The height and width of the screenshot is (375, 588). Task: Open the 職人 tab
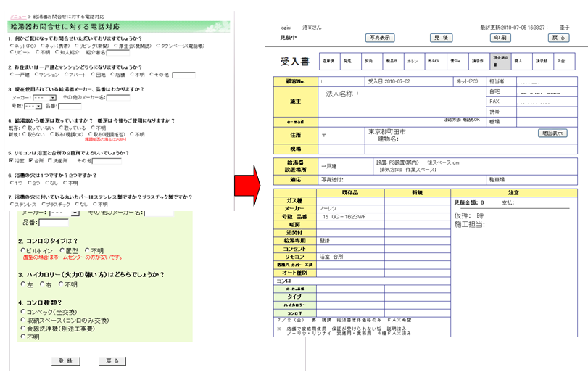(x=521, y=61)
